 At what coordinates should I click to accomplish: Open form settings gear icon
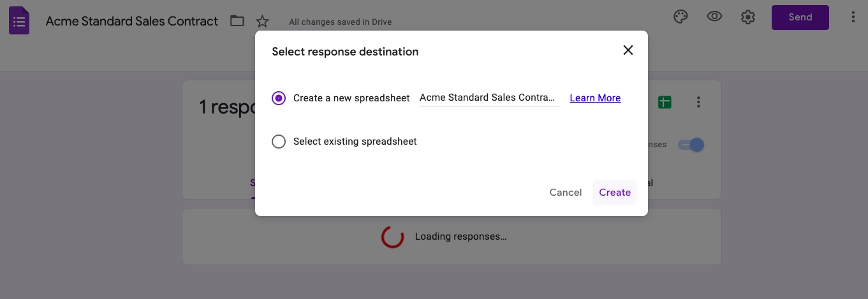(748, 17)
